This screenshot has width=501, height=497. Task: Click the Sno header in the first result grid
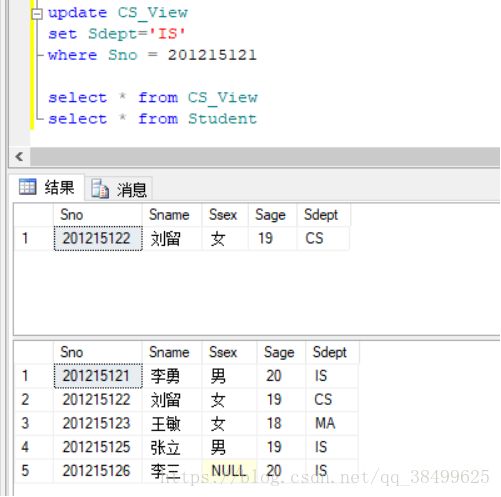coord(97,215)
